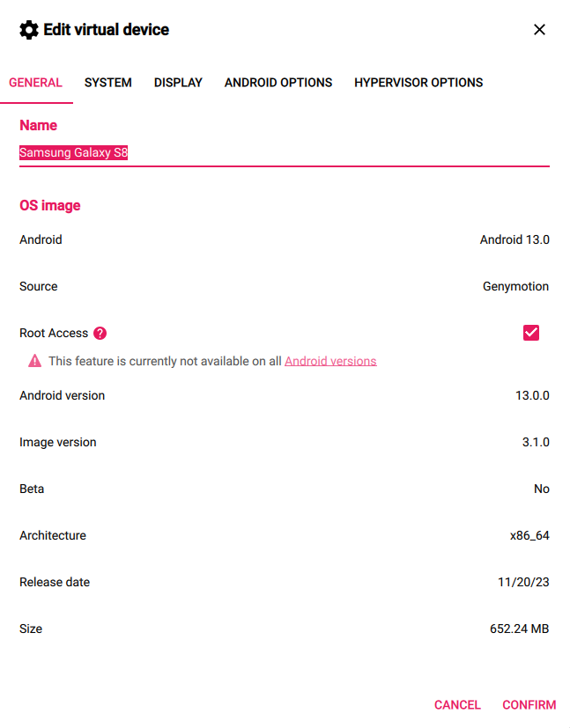Screen dimensions: 570x728
Task: Click the Genymotion source value
Action: (515, 286)
